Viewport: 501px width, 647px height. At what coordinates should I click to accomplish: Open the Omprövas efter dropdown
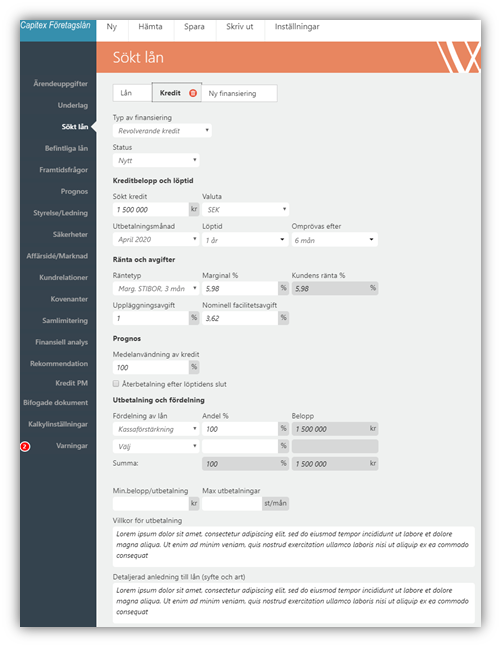[x=335, y=239]
